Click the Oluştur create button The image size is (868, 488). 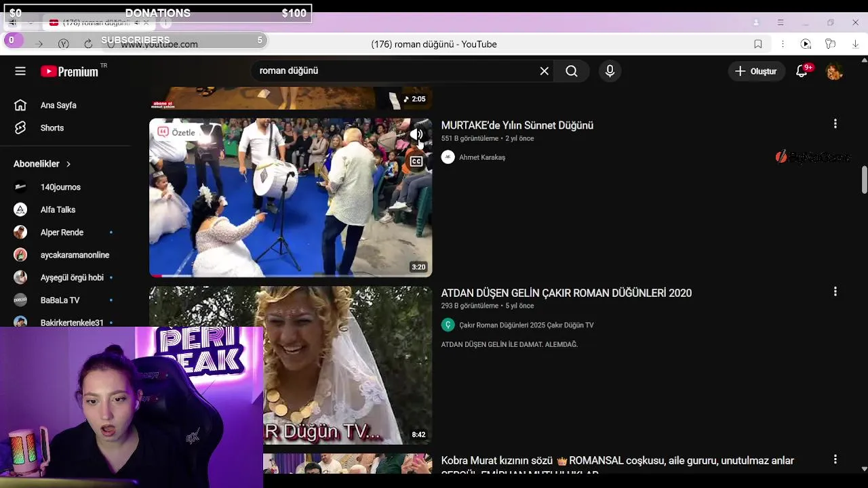click(x=756, y=71)
